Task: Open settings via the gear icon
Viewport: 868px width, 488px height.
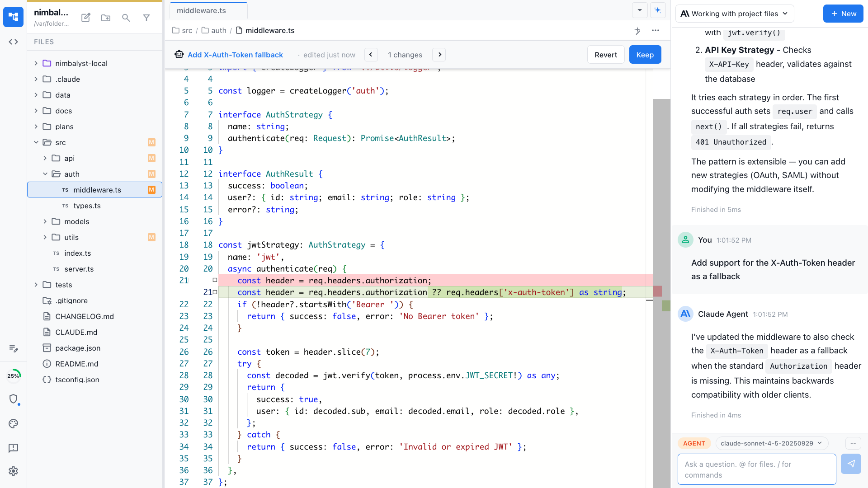Action: [x=13, y=471]
